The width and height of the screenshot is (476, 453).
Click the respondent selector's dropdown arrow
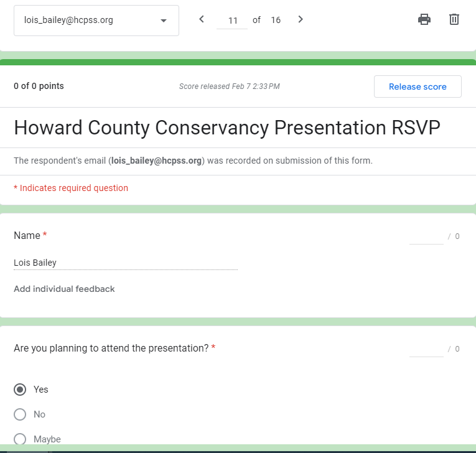[164, 21]
